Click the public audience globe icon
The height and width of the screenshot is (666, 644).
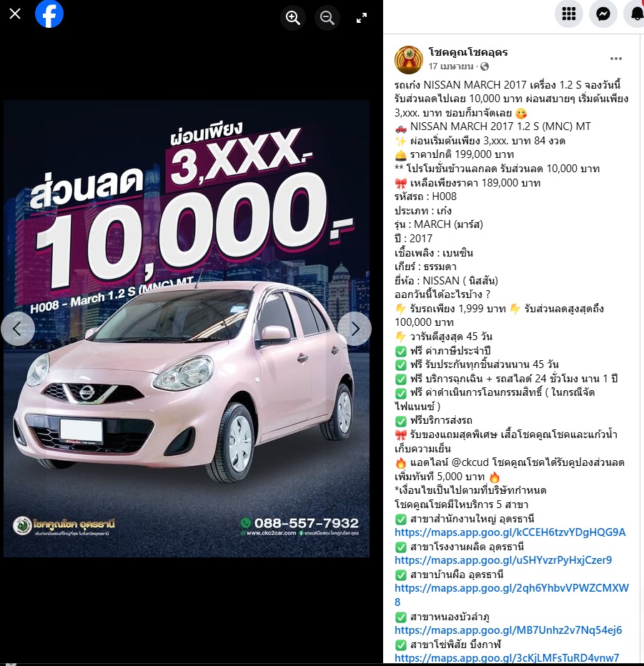point(485,66)
